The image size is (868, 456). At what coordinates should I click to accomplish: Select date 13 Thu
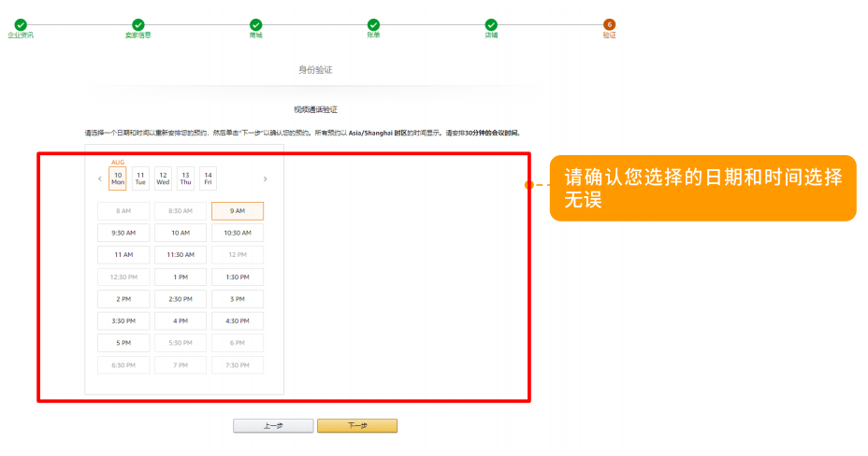(185, 178)
